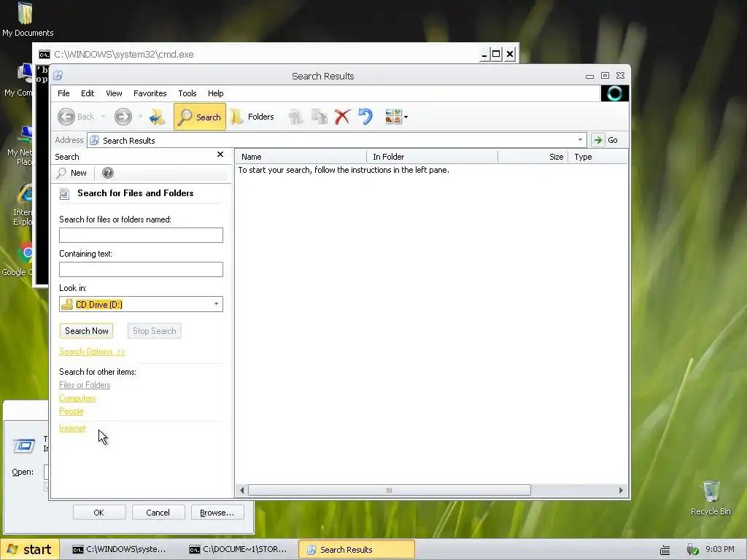Click the horizontal scrollbar thumb
Image resolution: width=747 pixels, height=560 pixels.
pyautogui.click(x=390, y=490)
